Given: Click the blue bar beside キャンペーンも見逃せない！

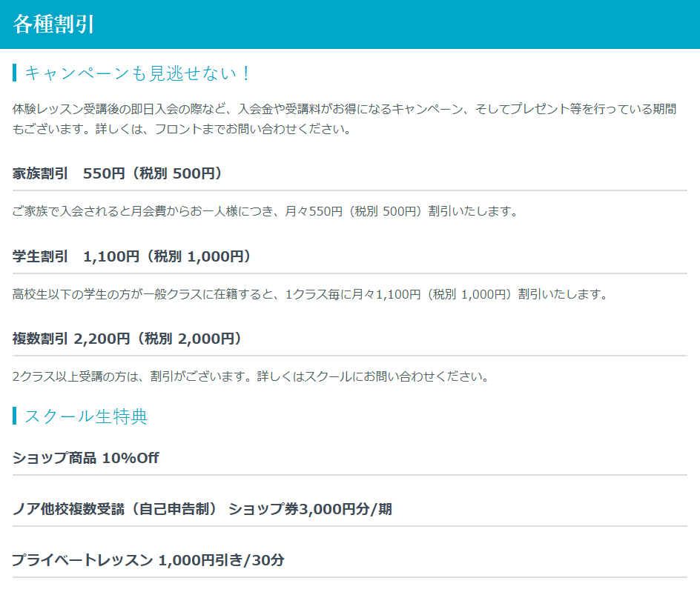Looking at the screenshot, I should tap(14, 73).
